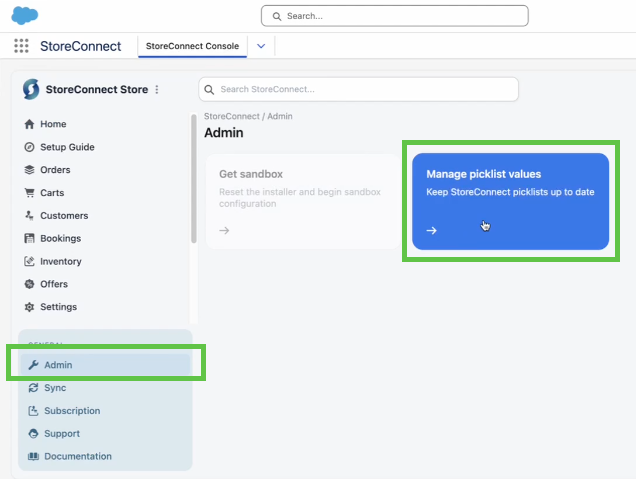Click the StoreConnect breadcrumb link
This screenshot has height=479, width=636.
(x=232, y=116)
